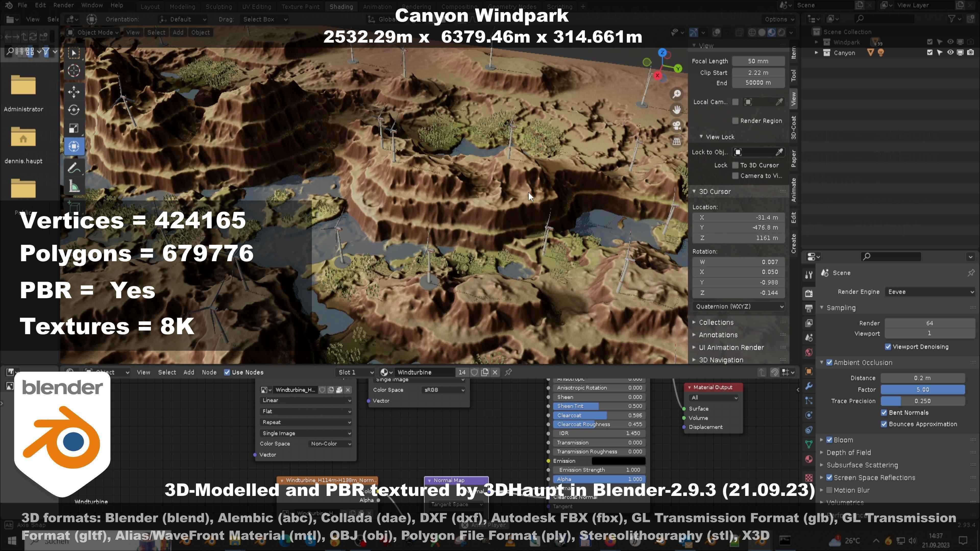Select the 3D Cursor tool

point(74,71)
